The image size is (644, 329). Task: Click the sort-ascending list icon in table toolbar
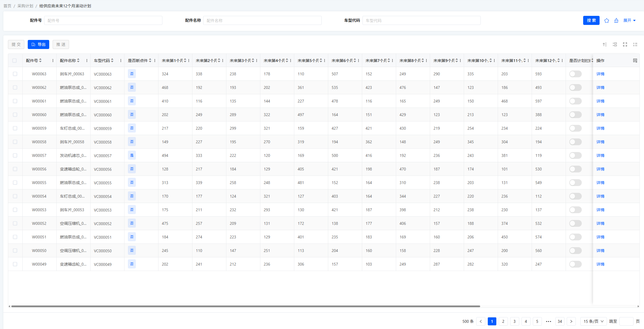[x=605, y=44]
